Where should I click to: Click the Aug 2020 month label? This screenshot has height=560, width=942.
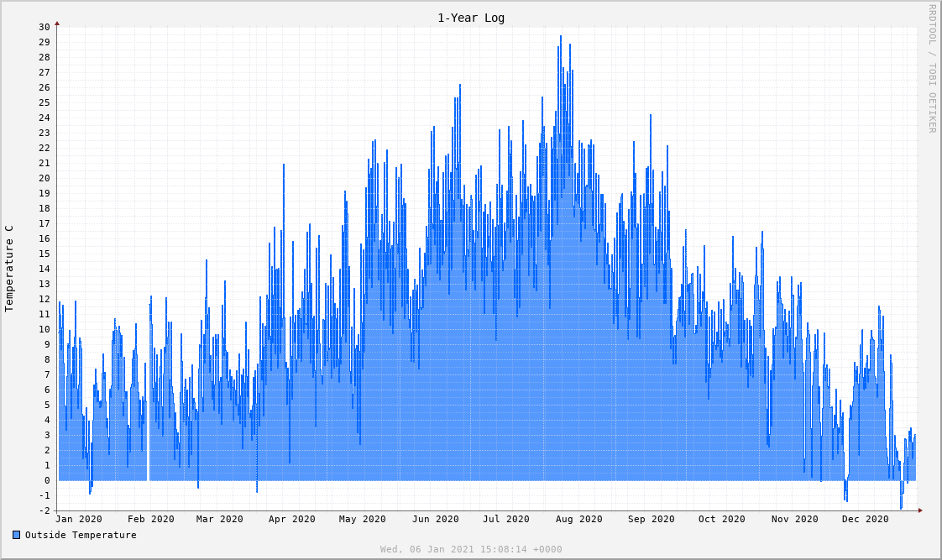[x=579, y=519]
